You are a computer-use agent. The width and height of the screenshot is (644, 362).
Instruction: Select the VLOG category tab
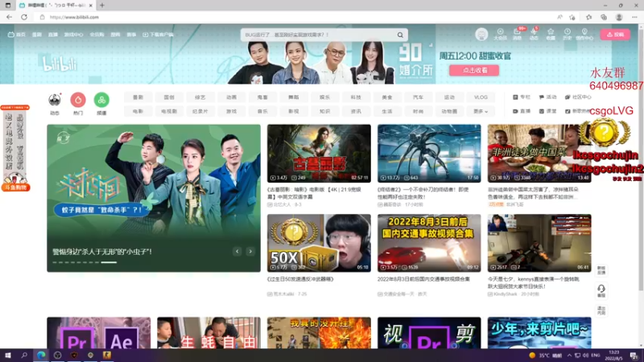point(481,97)
